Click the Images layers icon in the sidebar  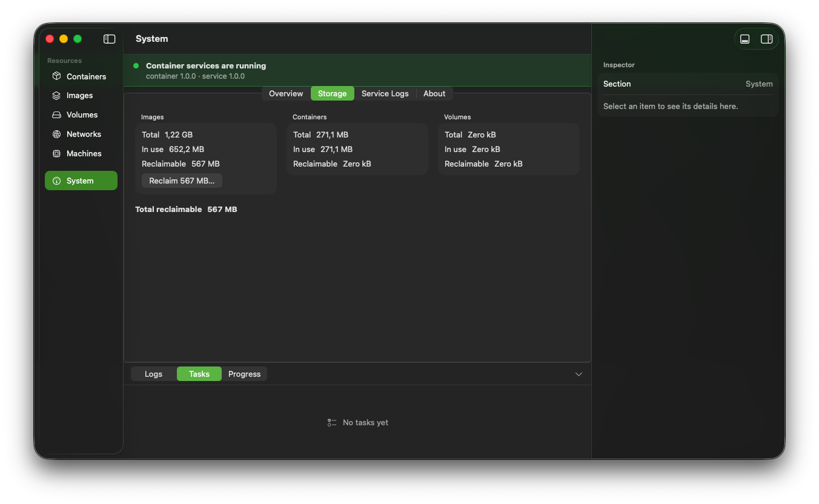coord(56,96)
